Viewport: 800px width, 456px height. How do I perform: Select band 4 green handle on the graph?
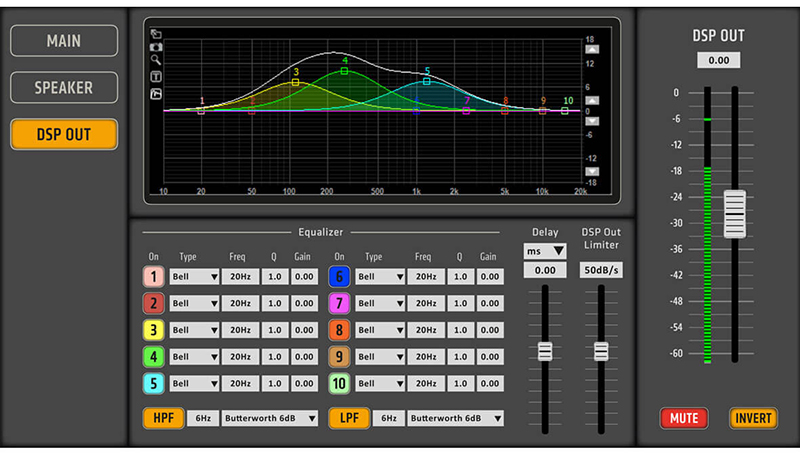click(x=344, y=71)
